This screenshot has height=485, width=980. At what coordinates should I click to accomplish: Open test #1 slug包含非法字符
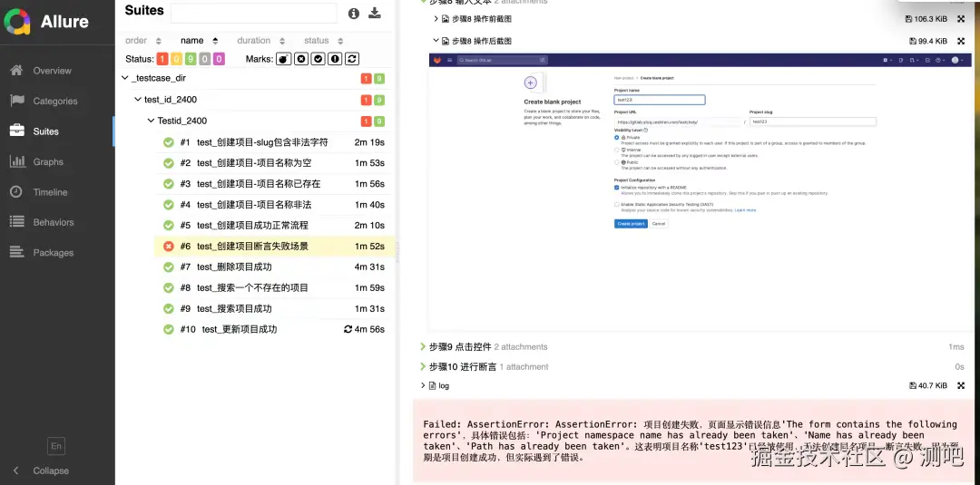pos(275,142)
